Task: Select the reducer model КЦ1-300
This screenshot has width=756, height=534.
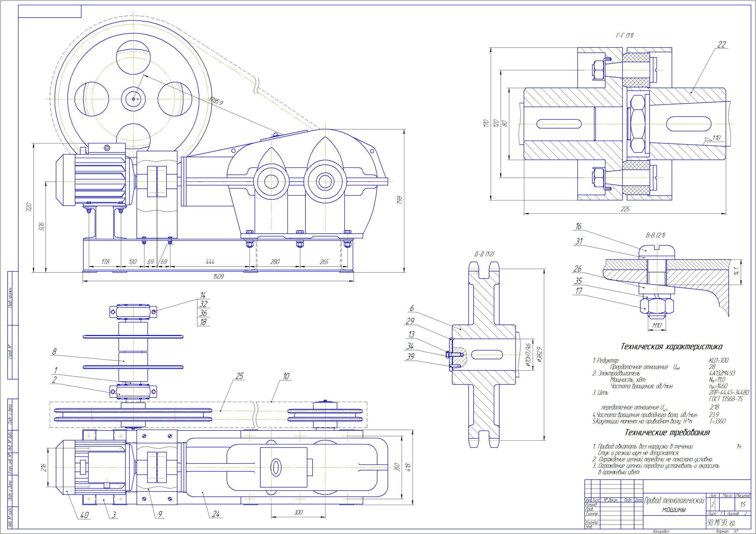Action: 718,360
